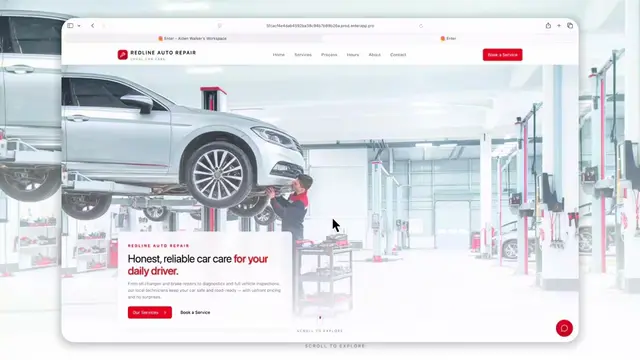Image resolution: width=640 pixels, height=360 pixels.
Task: Show tab overview icon
Action: [570, 26]
